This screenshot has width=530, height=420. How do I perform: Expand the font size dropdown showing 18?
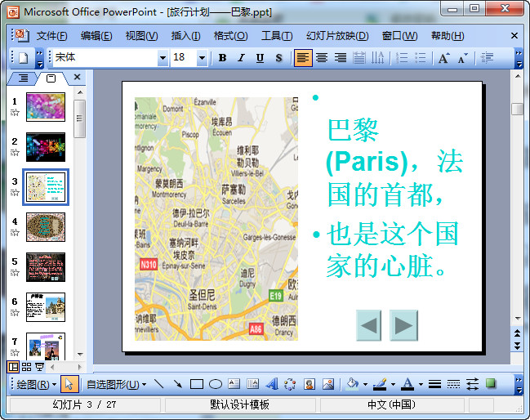coord(202,58)
